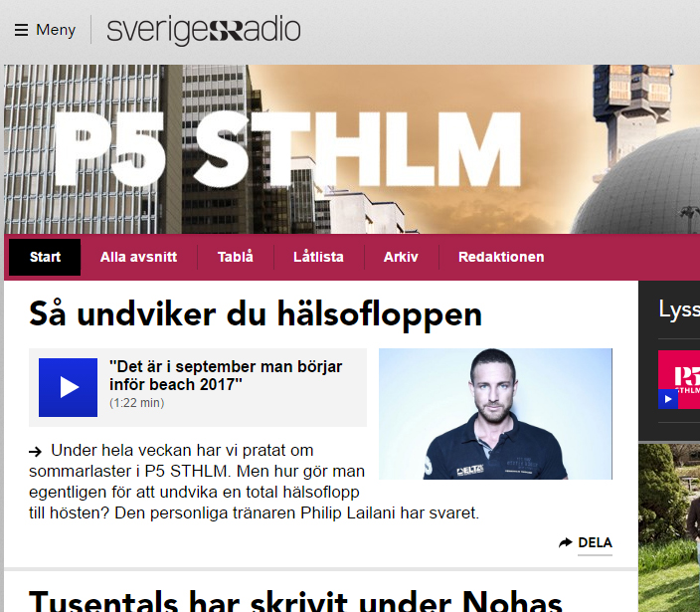The width and height of the screenshot is (700, 612).
Task: Open the Låtlista tab
Action: pos(318,257)
